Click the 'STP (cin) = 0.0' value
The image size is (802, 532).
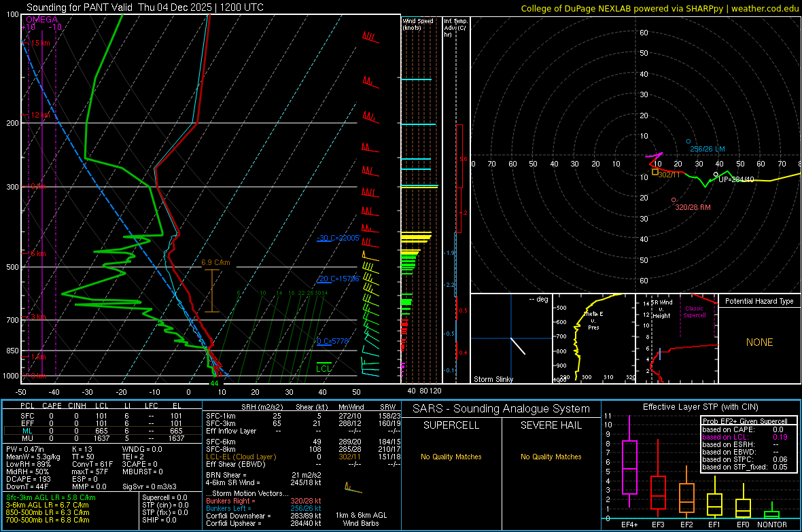[165, 505]
